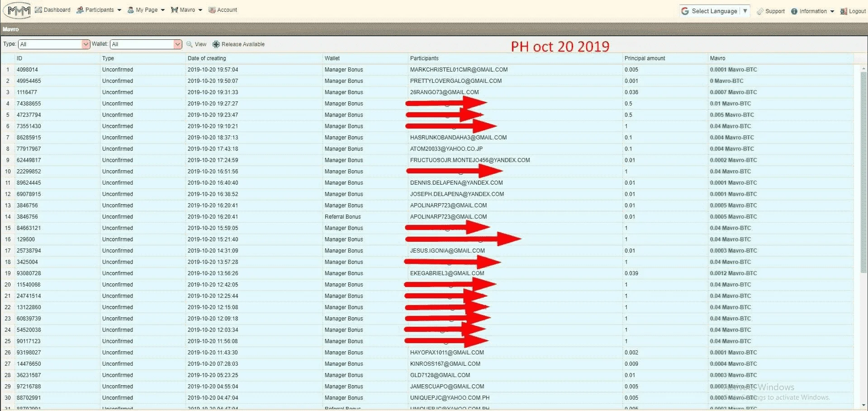Click 0.005 Mavro-BTC in row 5

(x=732, y=115)
